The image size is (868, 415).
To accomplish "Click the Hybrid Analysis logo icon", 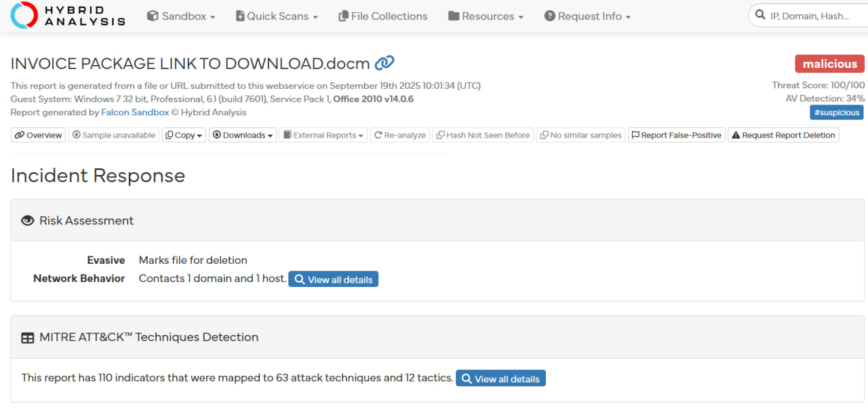I will click(x=24, y=16).
